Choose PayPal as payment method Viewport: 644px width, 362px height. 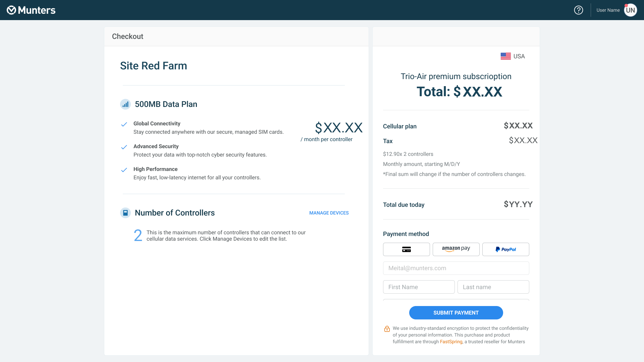pos(505,249)
